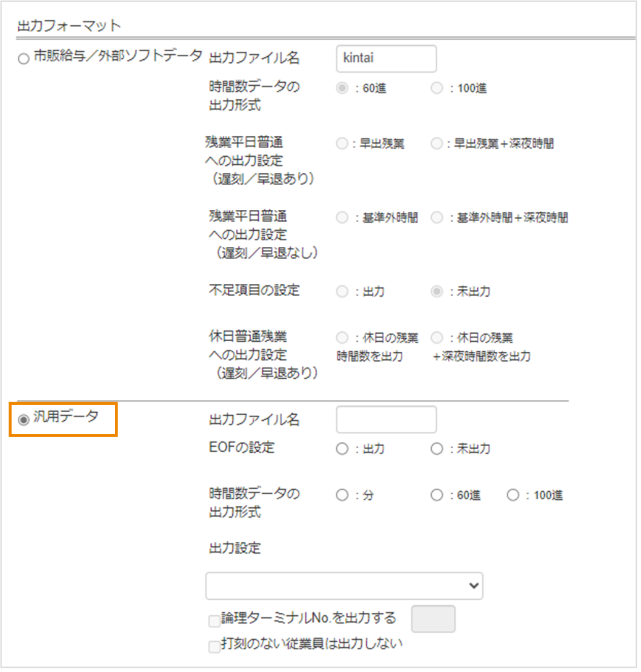
Task: Set EOFの設定 to 未出力
Action: (x=437, y=449)
